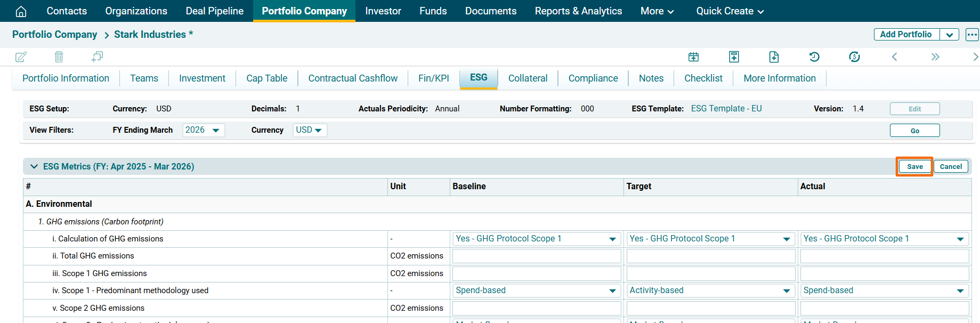Image resolution: width=980 pixels, height=323 pixels.
Task: Open the Deal Pipeline menu
Action: (214, 11)
